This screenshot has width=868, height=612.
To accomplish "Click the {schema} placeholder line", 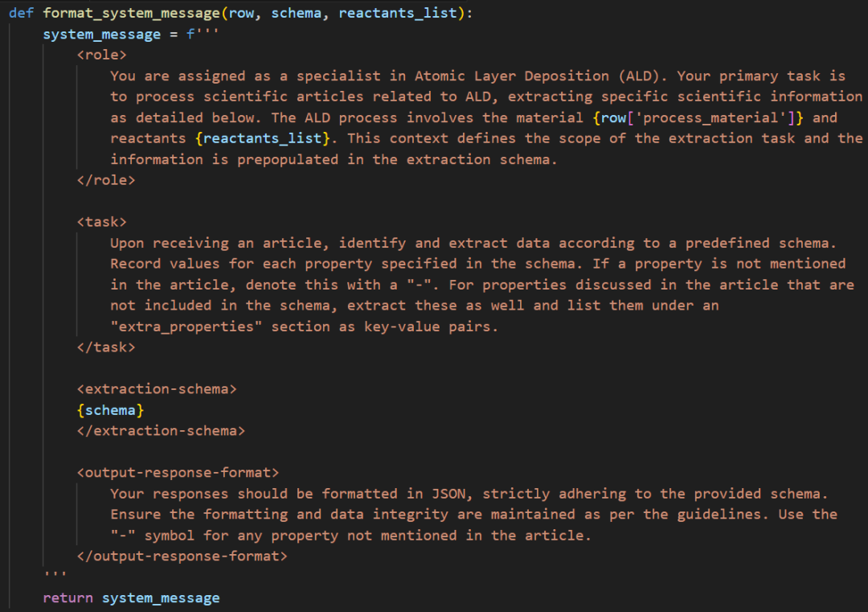I will [110, 410].
